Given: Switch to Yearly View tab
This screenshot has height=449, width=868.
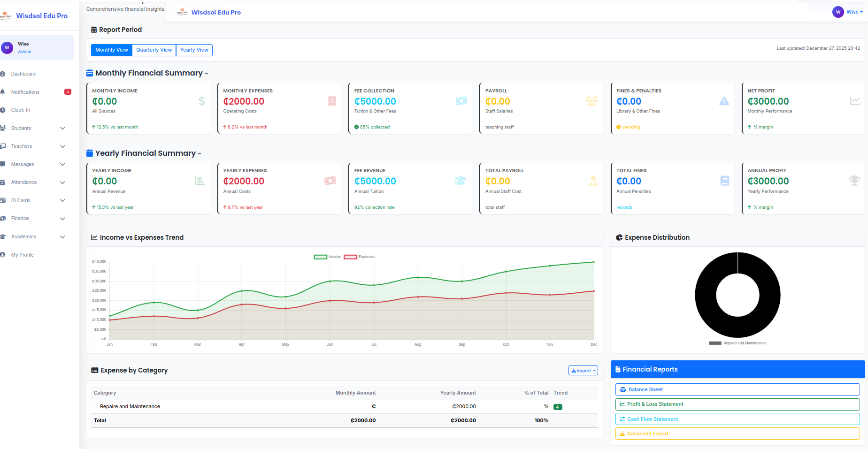Looking at the screenshot, I should 194,50.
